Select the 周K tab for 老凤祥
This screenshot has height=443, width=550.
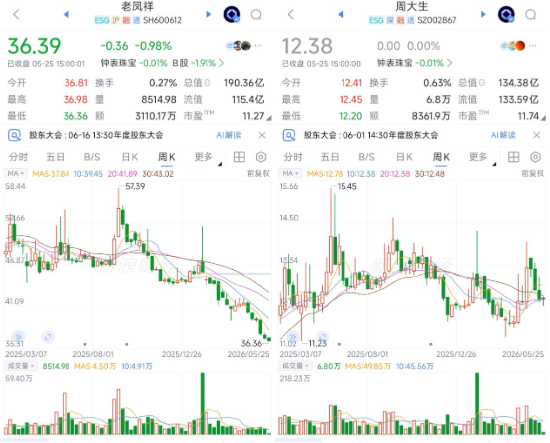tap(167, 157)
